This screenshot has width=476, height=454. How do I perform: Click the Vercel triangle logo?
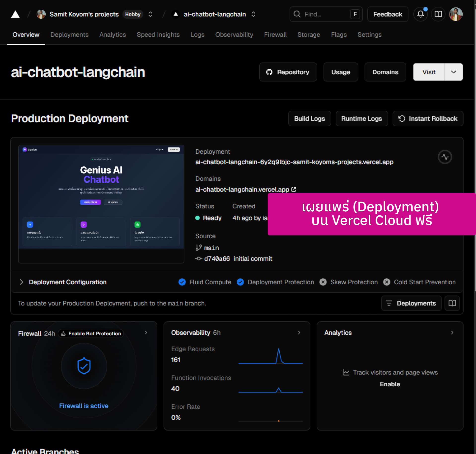tap(15, 14)
